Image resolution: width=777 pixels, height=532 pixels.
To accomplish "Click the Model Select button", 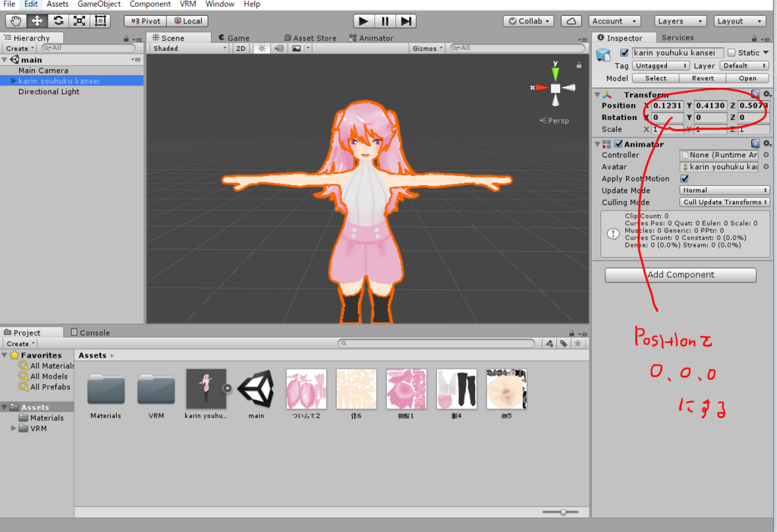I will click(656, 78).
